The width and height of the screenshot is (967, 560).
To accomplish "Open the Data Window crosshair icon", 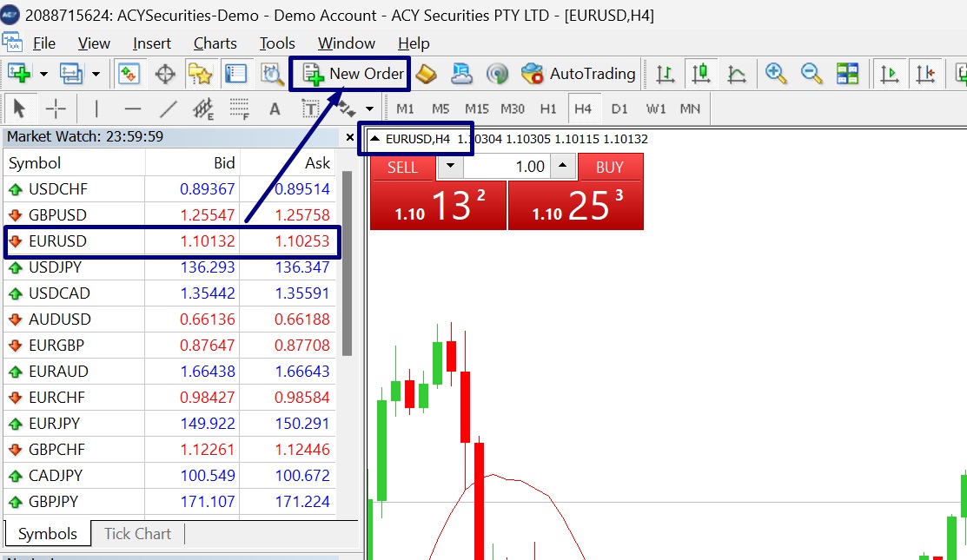I will [165, 74].
